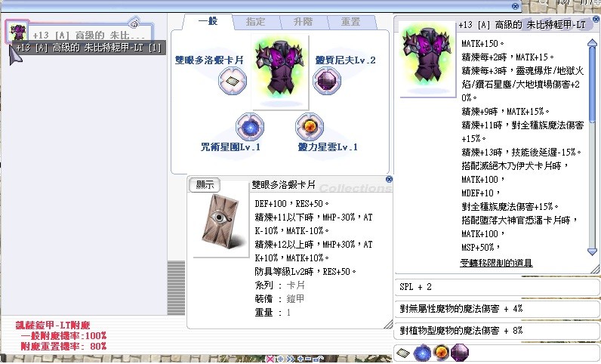Click the 對無屬性魔物的魔法傷害 + 4% row

point(497,309)
